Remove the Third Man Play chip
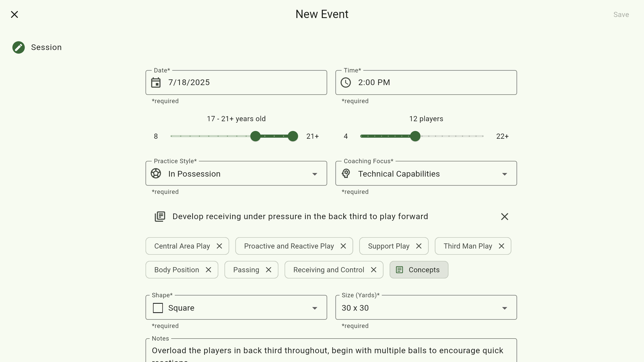644x362 pixels. [x=502, y=246]
